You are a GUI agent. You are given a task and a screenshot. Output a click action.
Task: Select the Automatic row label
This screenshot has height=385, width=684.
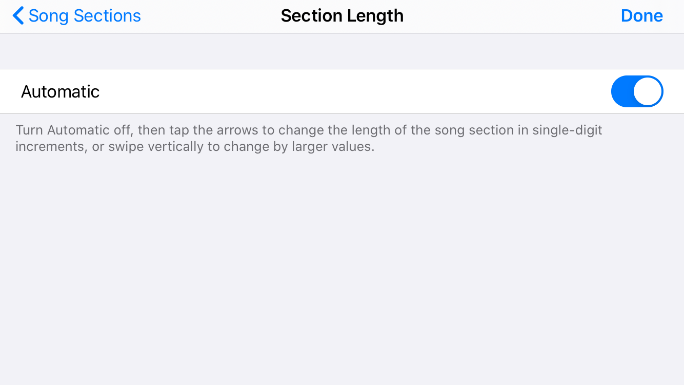point(60,92)
